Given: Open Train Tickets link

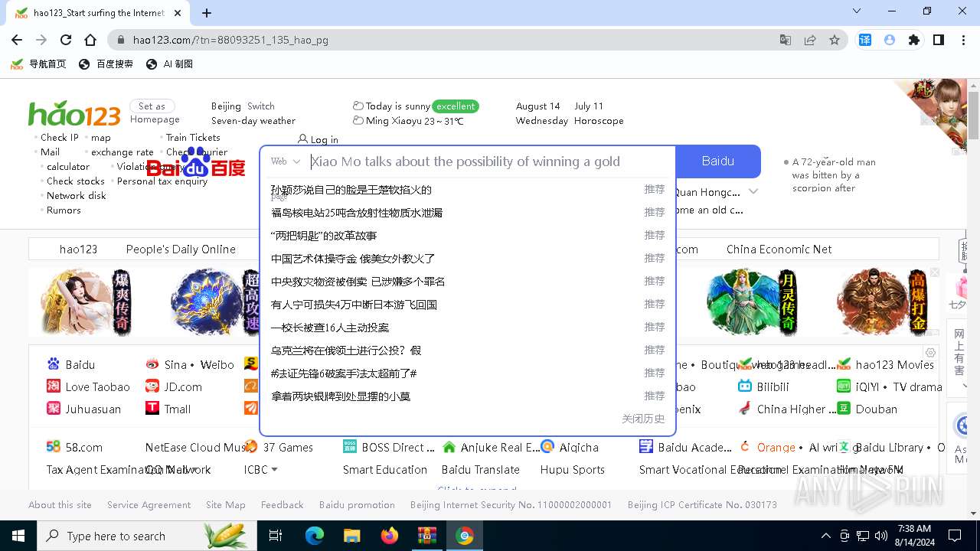Looking at the screenshot, I should click(193, 138).
